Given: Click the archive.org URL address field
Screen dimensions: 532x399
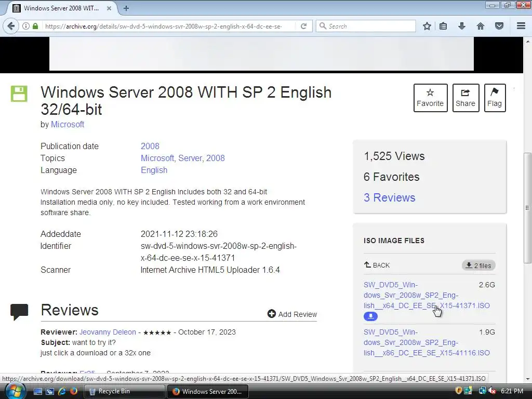Looking at the screenshot, I should tap(163, 26).
